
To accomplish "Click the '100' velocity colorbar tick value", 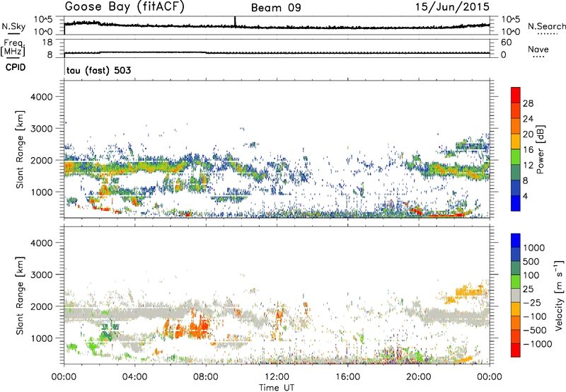I will pos(531,275).
